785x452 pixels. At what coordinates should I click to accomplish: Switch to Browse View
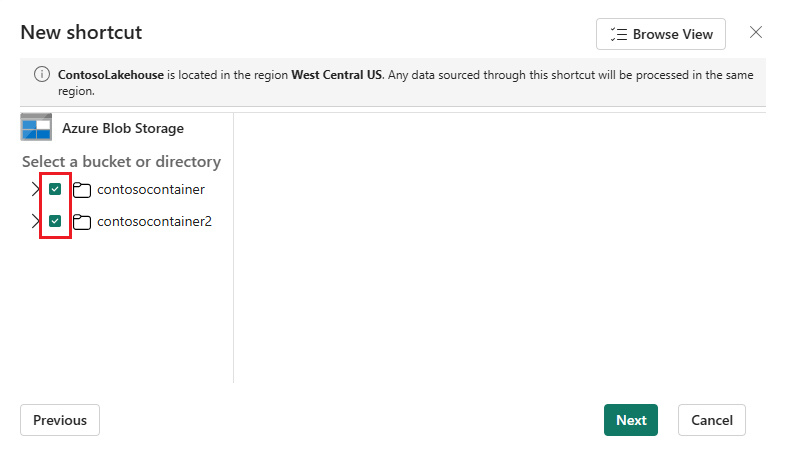[x=660, y=34]
